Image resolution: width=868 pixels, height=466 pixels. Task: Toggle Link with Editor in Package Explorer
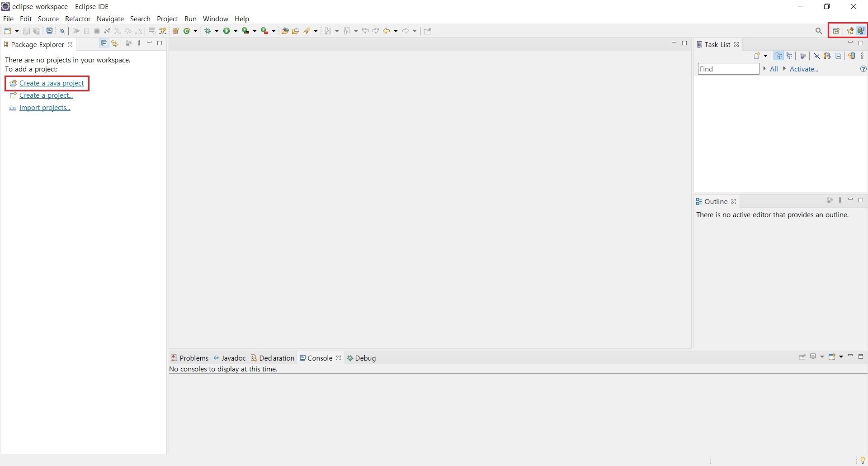(114, 43)
